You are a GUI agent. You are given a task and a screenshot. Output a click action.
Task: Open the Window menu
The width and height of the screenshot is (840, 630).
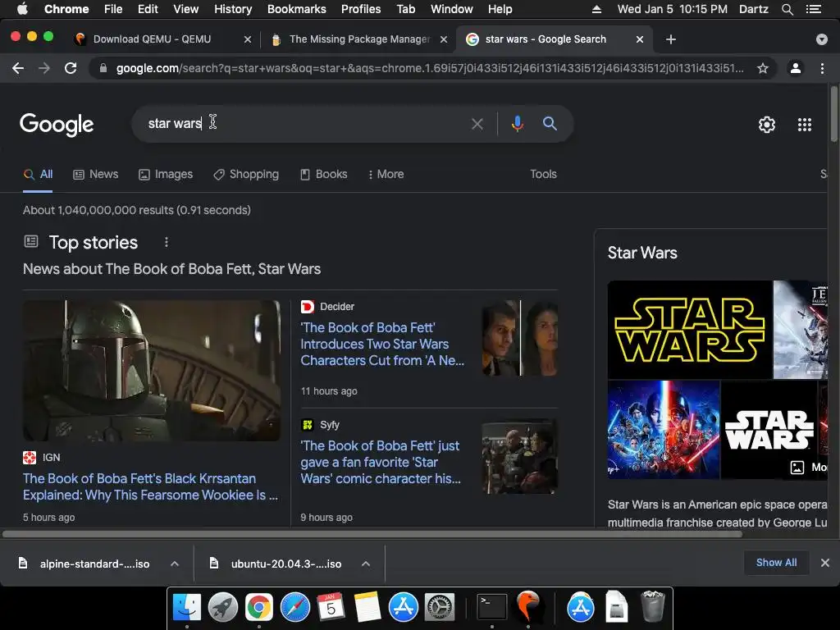[x=452, y=9]
